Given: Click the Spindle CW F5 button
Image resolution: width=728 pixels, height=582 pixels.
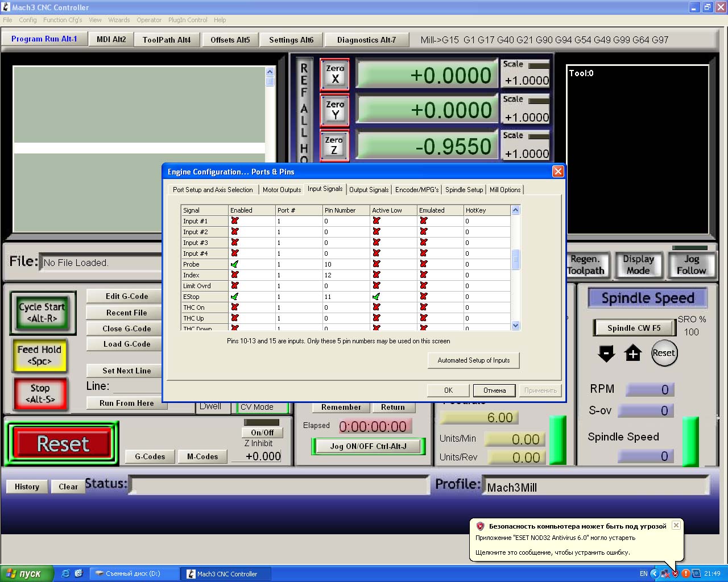Looking at the screenshot, I should pyautogui.click(x=634, y=328).
